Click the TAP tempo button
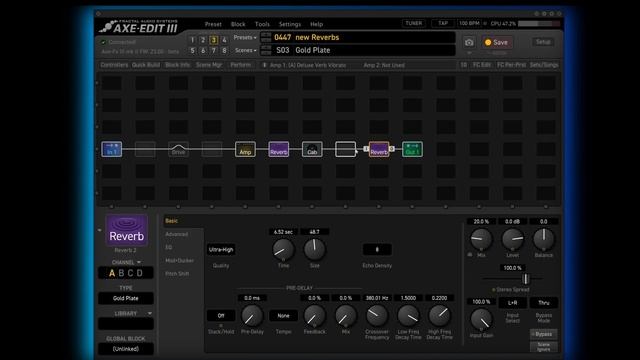Image resolution: width=640 pixels, height=360 pixels. pyautogui.click(x=443, y=24)
